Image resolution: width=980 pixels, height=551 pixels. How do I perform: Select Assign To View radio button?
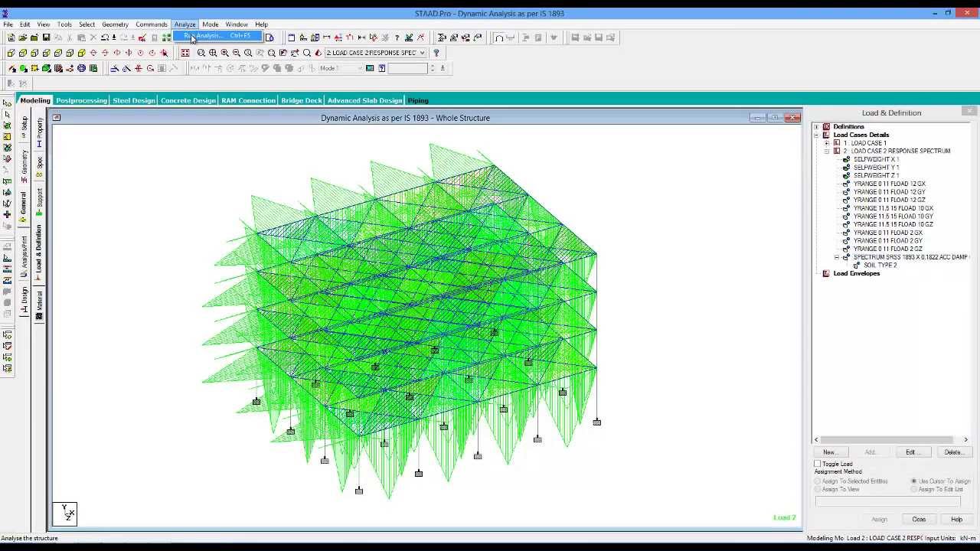pos(818,489)
